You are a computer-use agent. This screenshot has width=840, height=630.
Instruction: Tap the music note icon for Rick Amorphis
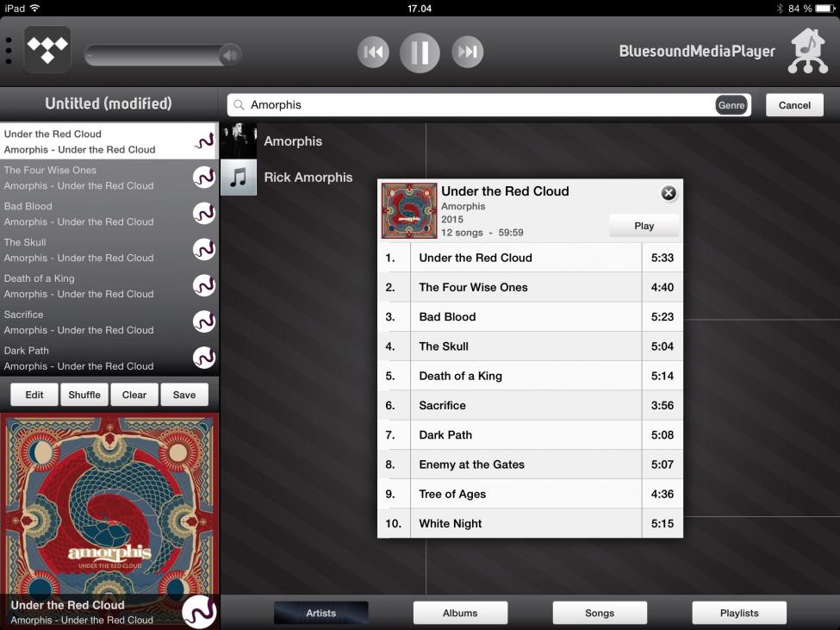239,178
